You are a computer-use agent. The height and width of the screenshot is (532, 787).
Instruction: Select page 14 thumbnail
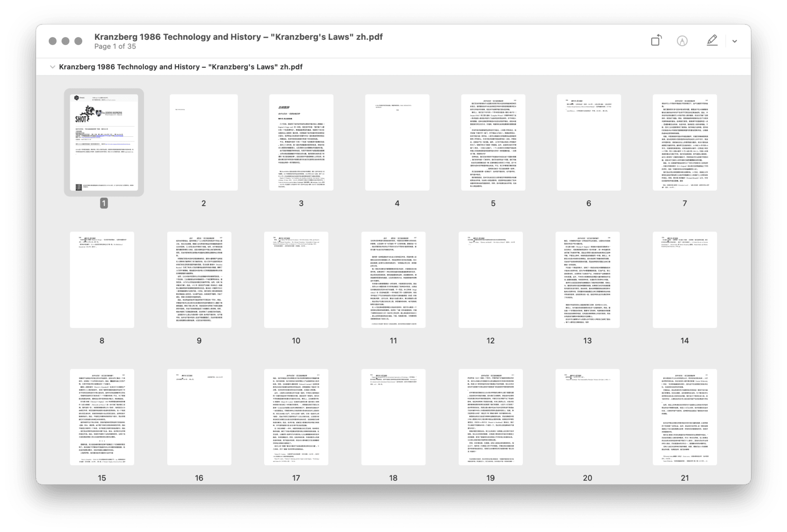685,280
